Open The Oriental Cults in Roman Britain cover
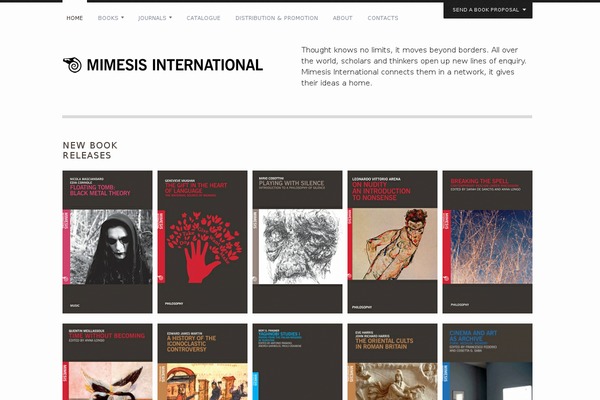600x400 pixels. 392,362
